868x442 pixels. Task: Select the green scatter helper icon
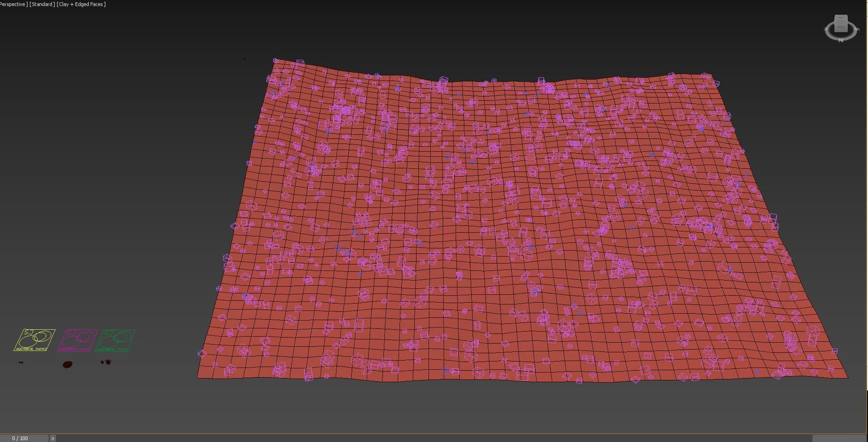coord(115,340)
